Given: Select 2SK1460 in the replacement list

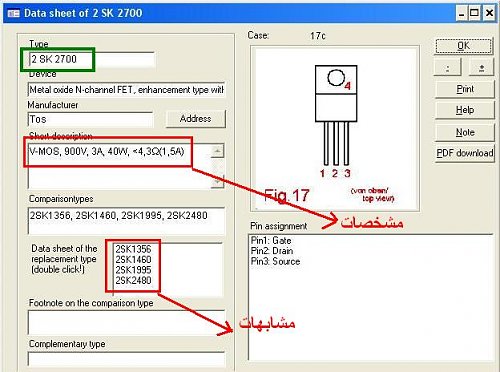Looking at the screenshot, I should coord(133,259).
